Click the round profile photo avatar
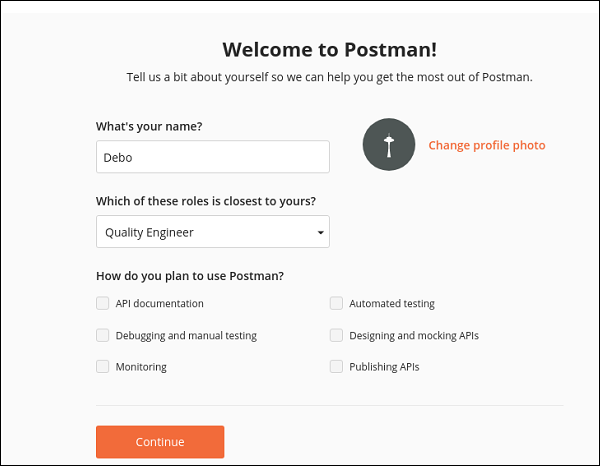Viewport: 600px width, 466px height. [x=388, y=145]
